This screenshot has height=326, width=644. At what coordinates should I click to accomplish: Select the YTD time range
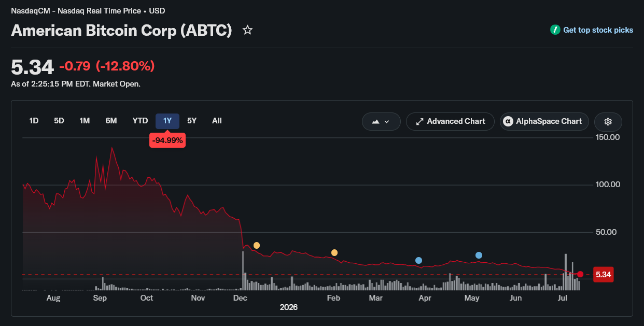tap(140, 121)
